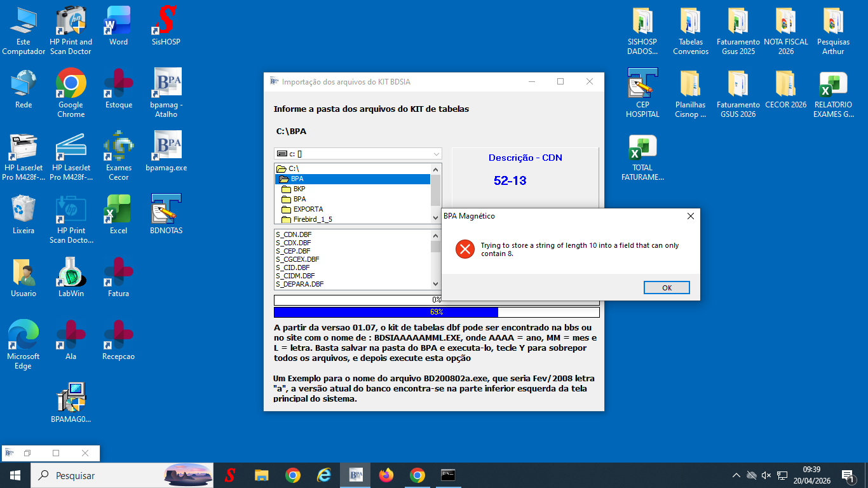The height and width of the screenshot is (488, 868).
Task: Click the file list scroll-down arrow
Action: pyautogui.click(x=436, y=285)
